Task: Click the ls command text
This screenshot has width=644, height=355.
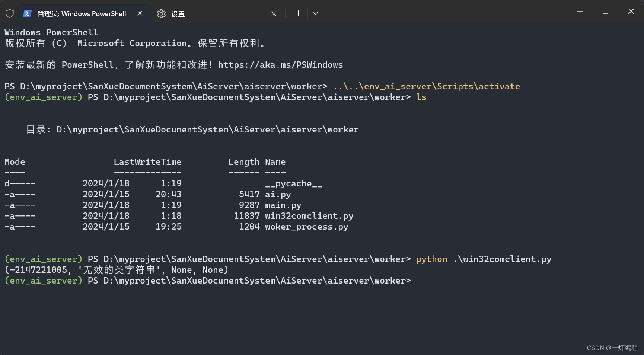Action: 421,97
